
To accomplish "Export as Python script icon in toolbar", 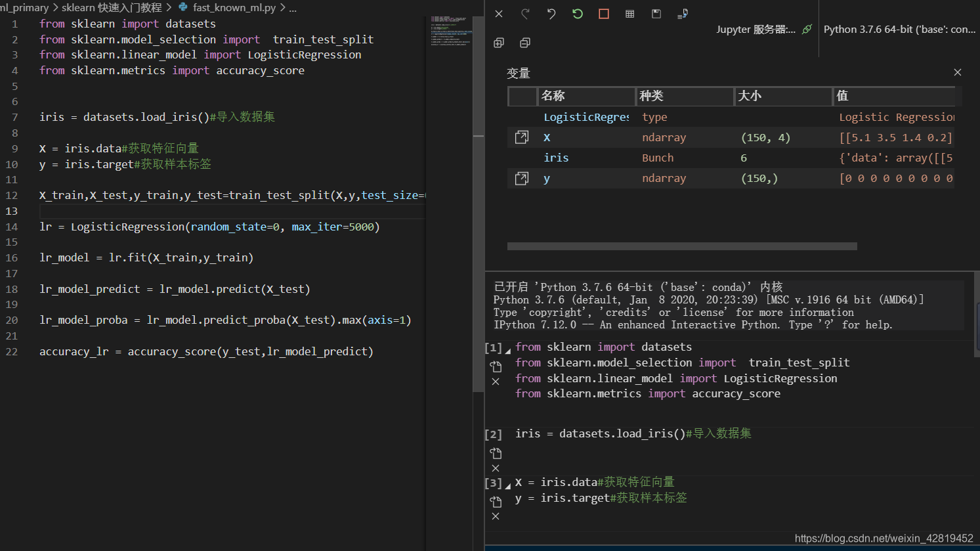I will coord(683,14).
